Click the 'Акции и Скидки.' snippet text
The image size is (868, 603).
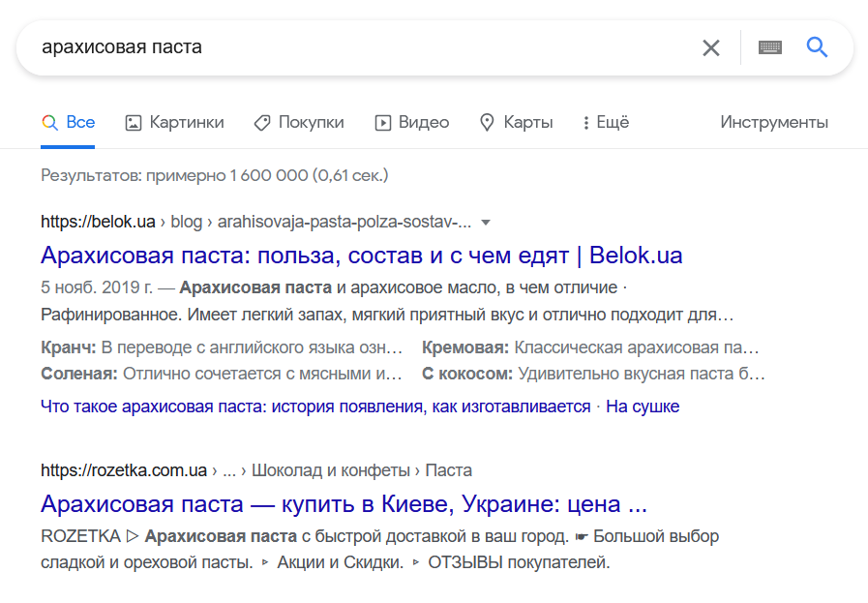[341, 563]
